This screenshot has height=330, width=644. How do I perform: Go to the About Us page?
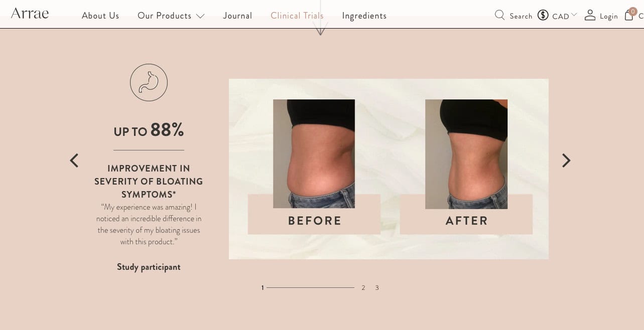point(100,16)
